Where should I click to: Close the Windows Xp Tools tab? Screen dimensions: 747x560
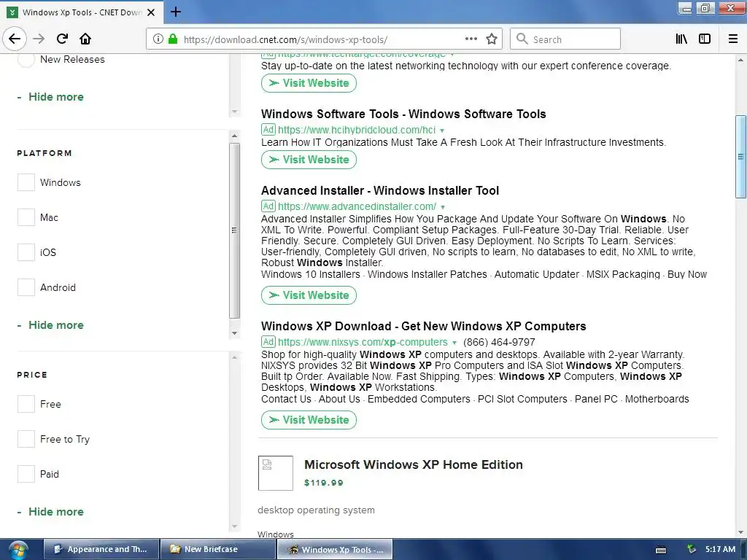click(151, 12)
